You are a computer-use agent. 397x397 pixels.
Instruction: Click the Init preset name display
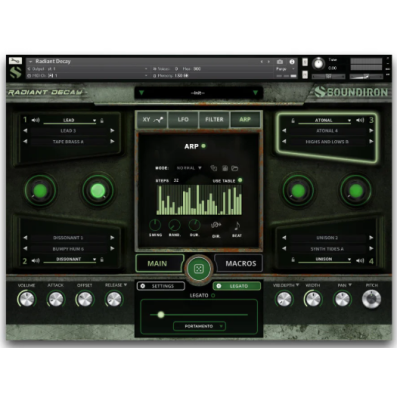point(198,93)
